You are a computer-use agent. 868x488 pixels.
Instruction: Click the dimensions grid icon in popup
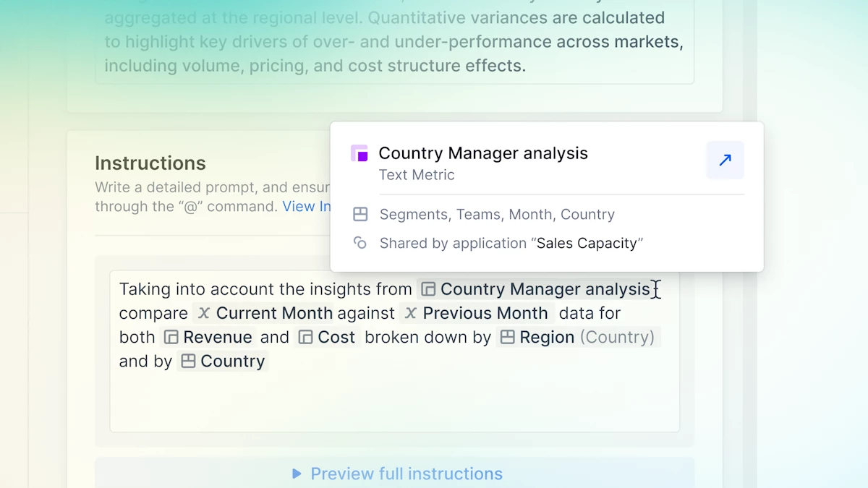click(360, 214)
